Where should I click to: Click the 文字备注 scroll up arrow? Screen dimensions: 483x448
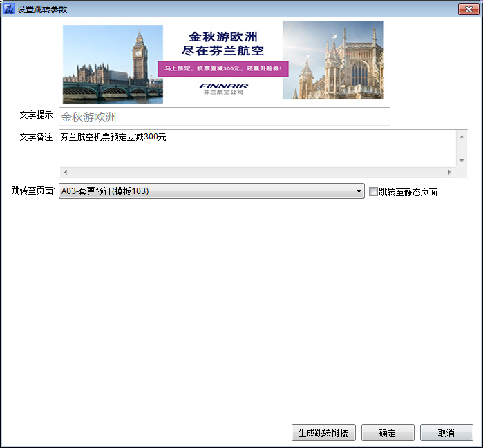coord(462,137)
